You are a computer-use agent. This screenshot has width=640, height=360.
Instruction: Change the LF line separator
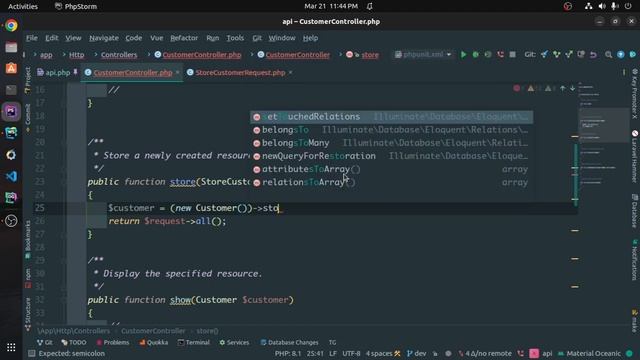333,353
